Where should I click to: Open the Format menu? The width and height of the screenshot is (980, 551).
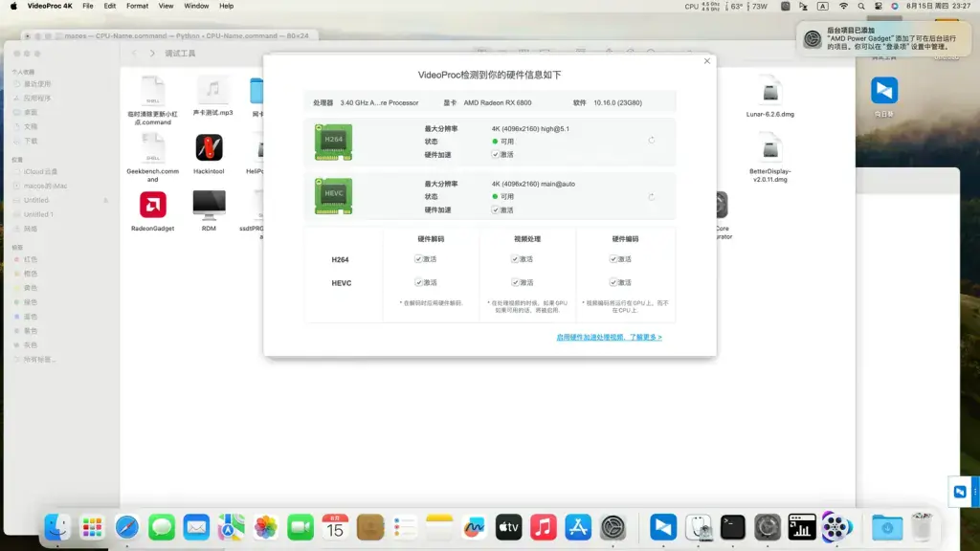click(x=137, y=6)
